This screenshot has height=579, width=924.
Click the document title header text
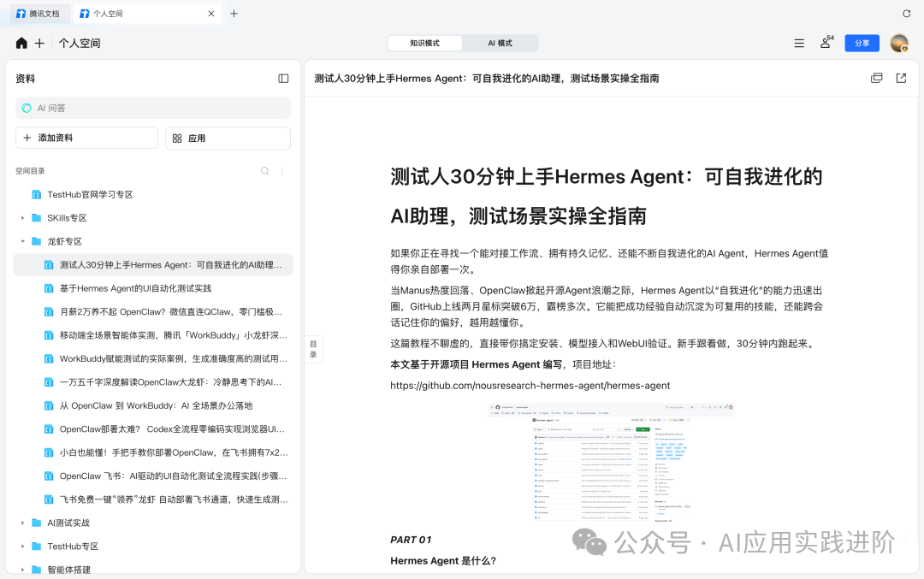(487, 79)
